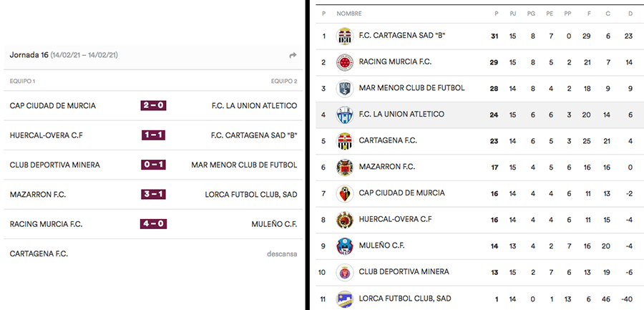This screenshot has height=310, width=644.
Task: Click Huercal-Overa C.F crest in standings
Action: [x=344, y=220]
